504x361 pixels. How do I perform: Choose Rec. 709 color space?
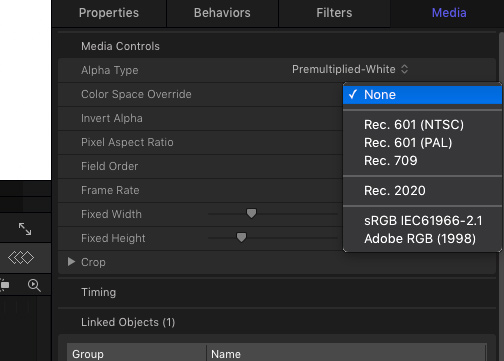422,161
